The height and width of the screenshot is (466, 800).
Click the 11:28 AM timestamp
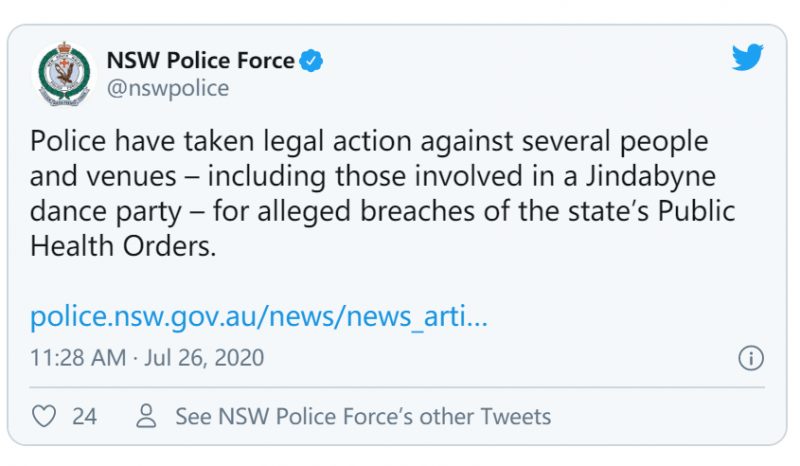click(78, 358)
